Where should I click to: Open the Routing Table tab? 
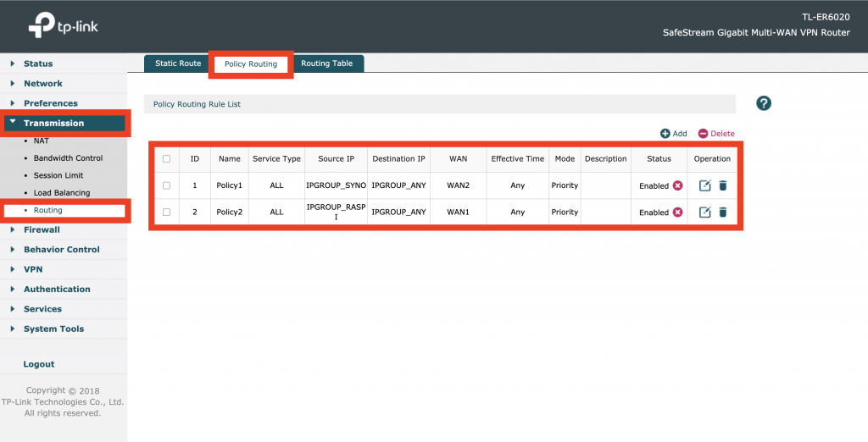326,64
